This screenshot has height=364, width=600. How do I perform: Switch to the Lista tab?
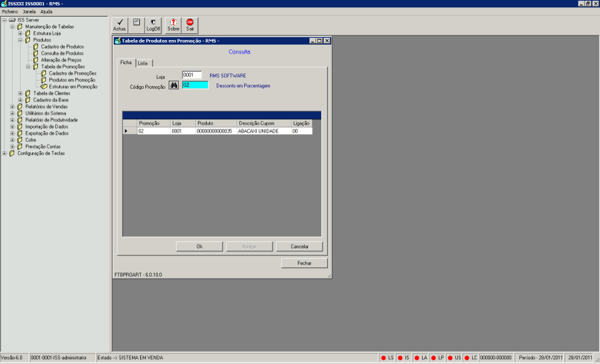[x=143, y=63]
